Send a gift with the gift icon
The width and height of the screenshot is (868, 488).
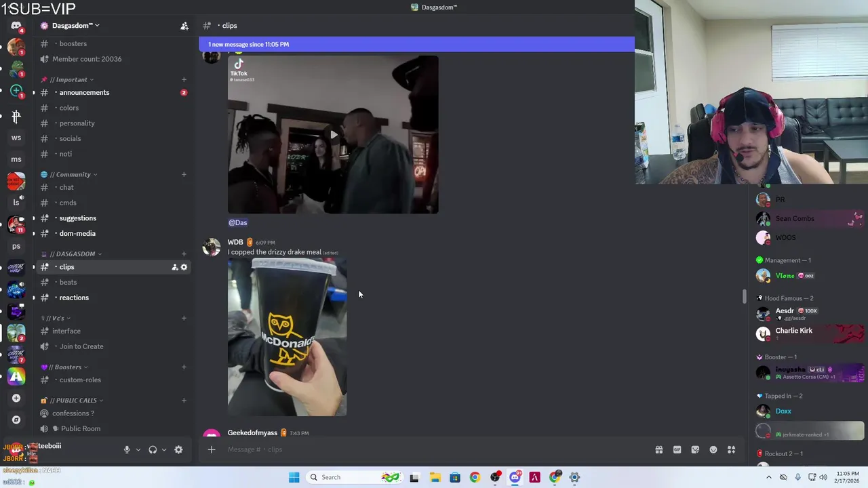point(658,449)
